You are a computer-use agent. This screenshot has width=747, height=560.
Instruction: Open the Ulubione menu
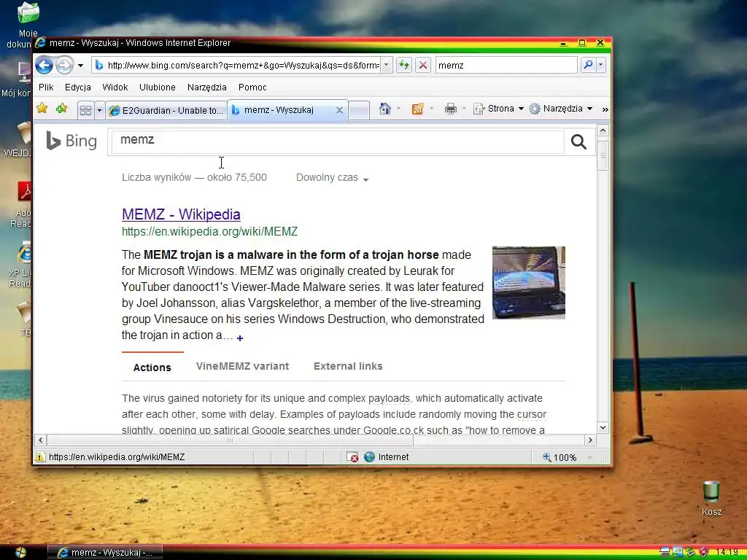point(158,87)
